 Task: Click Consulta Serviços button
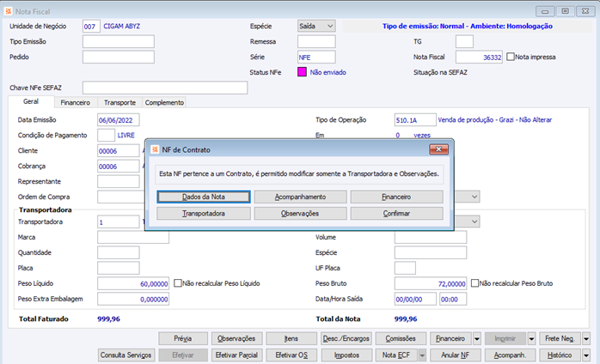126,355
